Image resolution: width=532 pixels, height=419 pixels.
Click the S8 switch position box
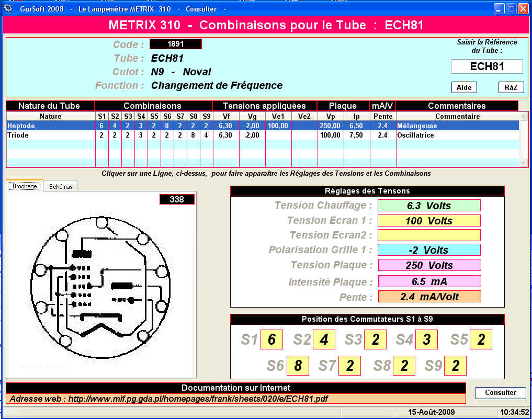click(404, 366)
